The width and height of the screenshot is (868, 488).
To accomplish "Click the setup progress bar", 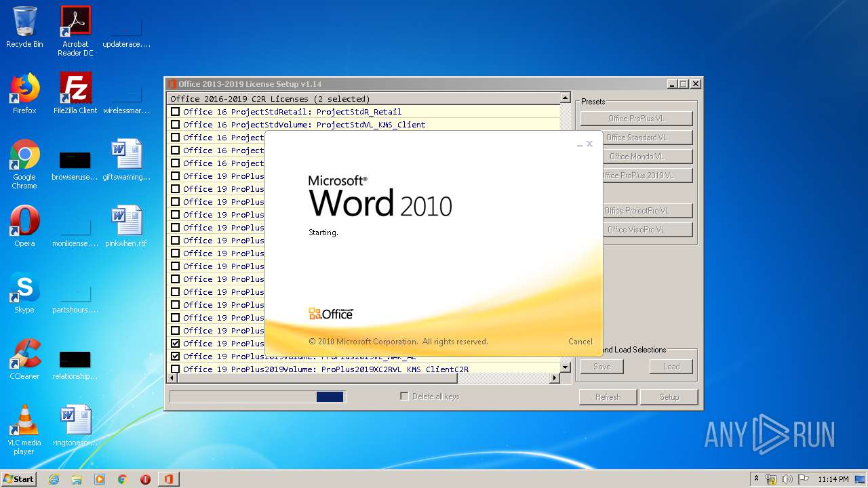I will [258, 396].
